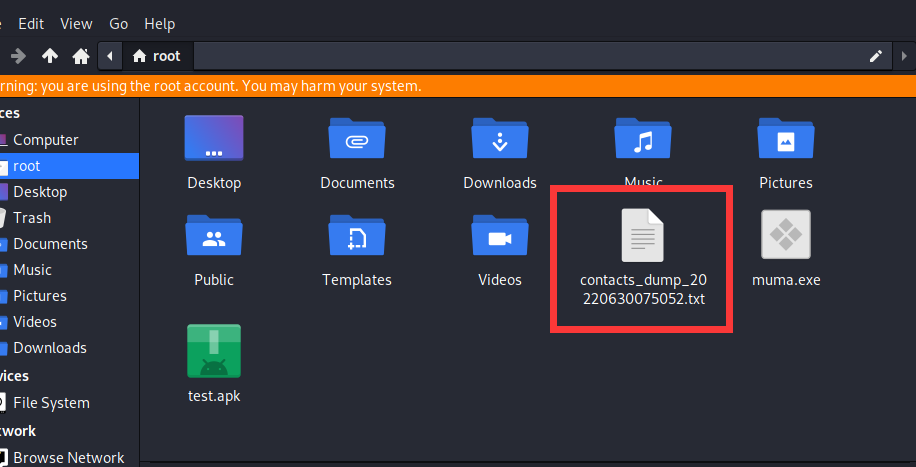Open the Documents folder in main view
The image size is (916, 467).
pos(357,139)
